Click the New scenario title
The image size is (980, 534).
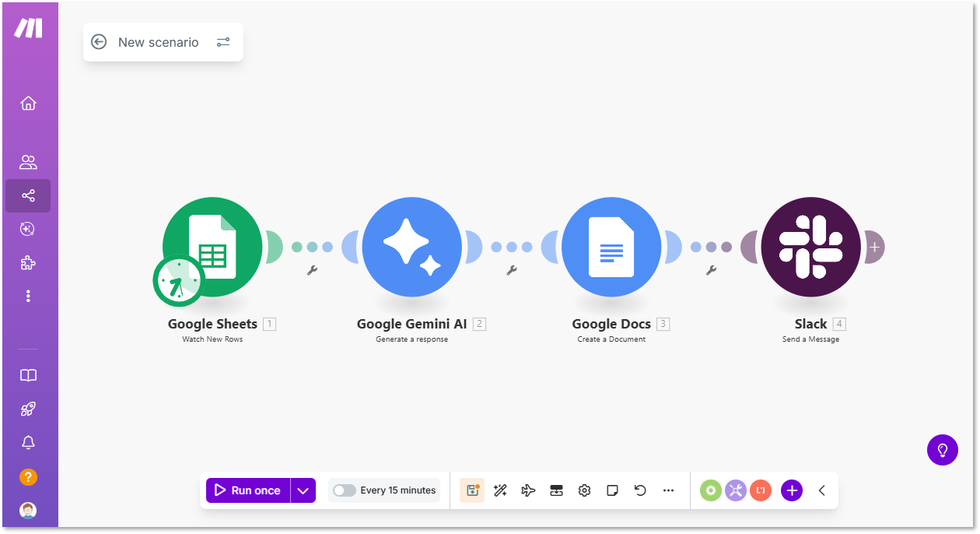coord(159,42)
